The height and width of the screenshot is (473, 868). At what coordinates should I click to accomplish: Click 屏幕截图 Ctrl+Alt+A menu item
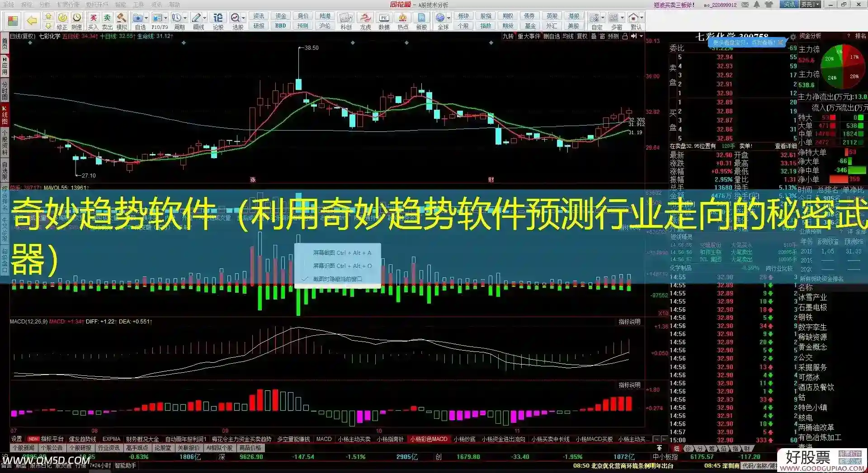(342, 253)
